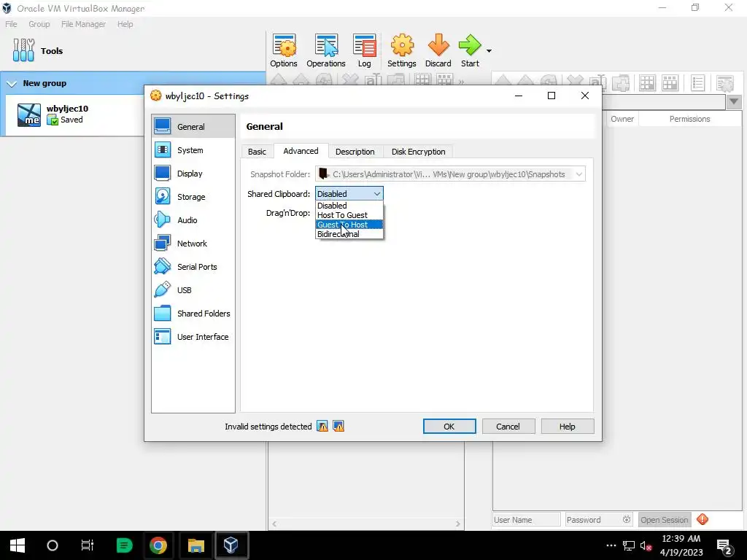747x560 pixels.
Task: Choose Bidirectional clipboard option
Action: point(349,234)
